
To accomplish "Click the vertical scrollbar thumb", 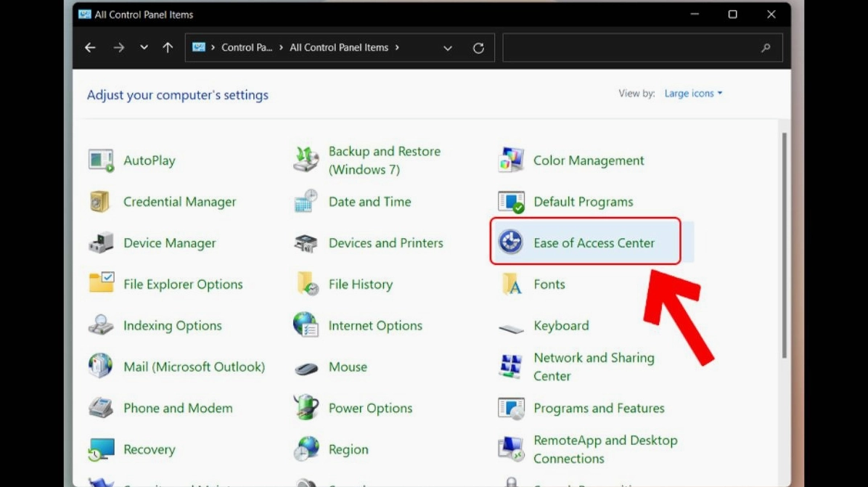I will click(x=785, y=245).
